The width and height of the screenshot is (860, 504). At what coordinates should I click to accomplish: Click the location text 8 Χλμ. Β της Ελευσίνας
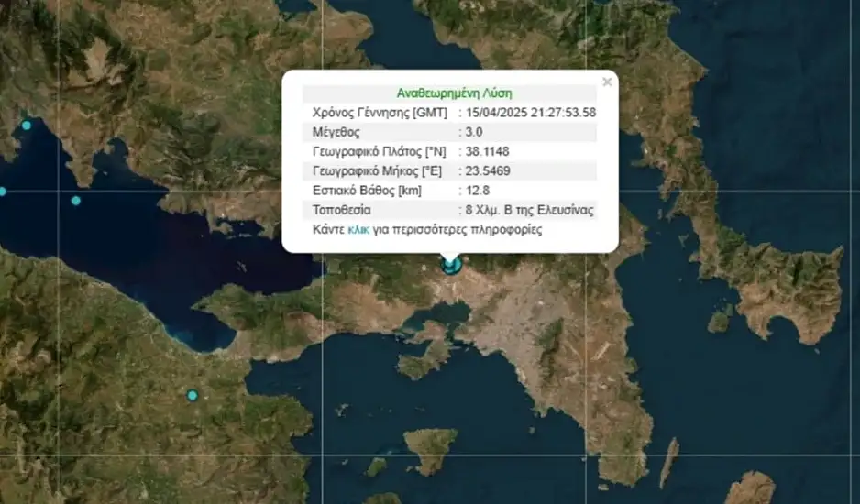click(x=529, y=210)
